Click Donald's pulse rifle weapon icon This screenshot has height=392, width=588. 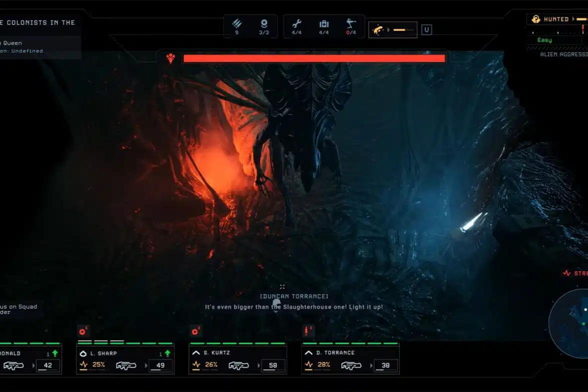[x=13, y=365]
